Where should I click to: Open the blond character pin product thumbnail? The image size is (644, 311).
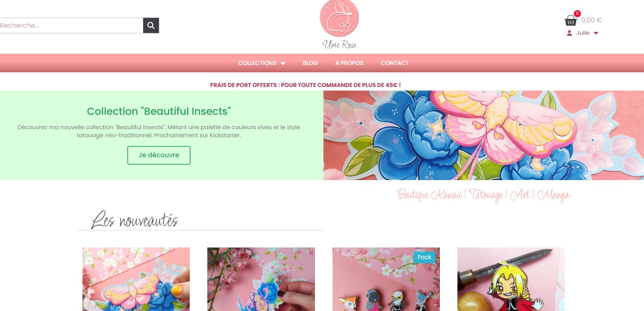511,279
